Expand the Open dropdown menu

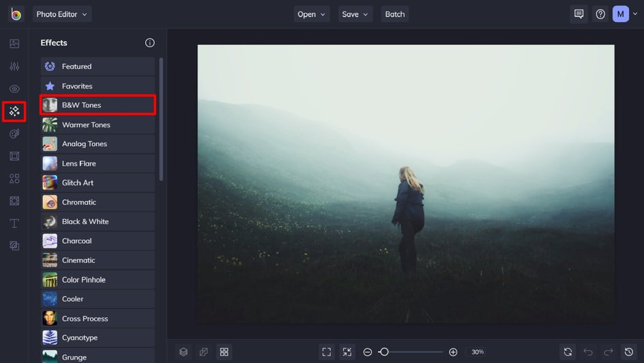[311, 14]
